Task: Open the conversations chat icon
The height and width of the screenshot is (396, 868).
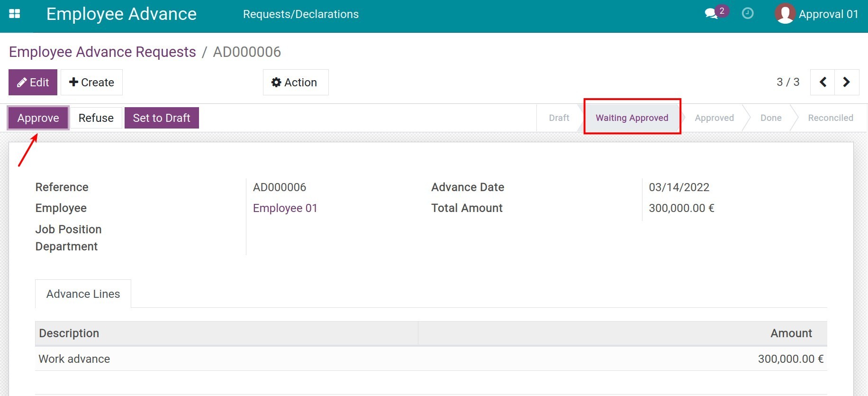Action: 711,14
